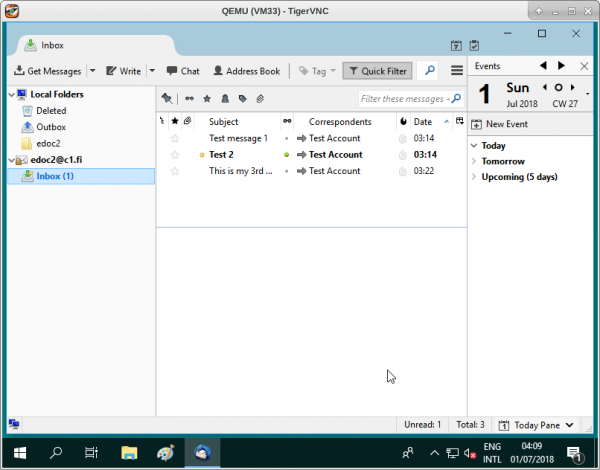Click the toolbar search magnifier icon
Image resolution: width=600 pixels, height=470 pixels.
(x=430, y=70)
